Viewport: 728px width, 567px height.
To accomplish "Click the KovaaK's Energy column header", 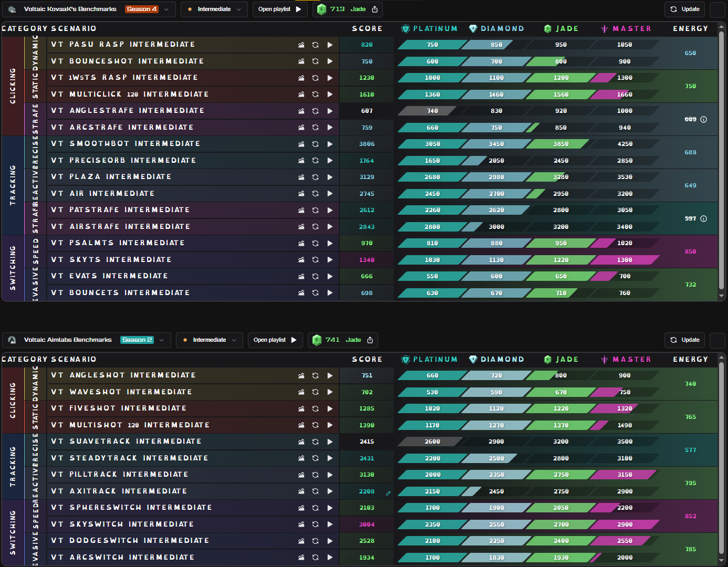I will point(691,29).
